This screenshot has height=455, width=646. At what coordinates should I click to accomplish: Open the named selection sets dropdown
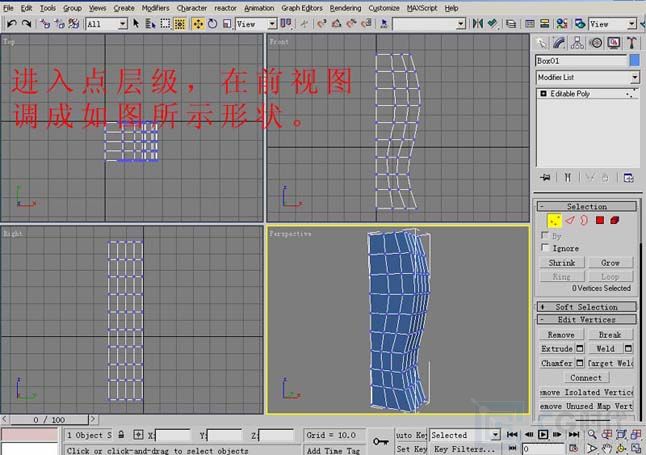[x=461, y=24]
